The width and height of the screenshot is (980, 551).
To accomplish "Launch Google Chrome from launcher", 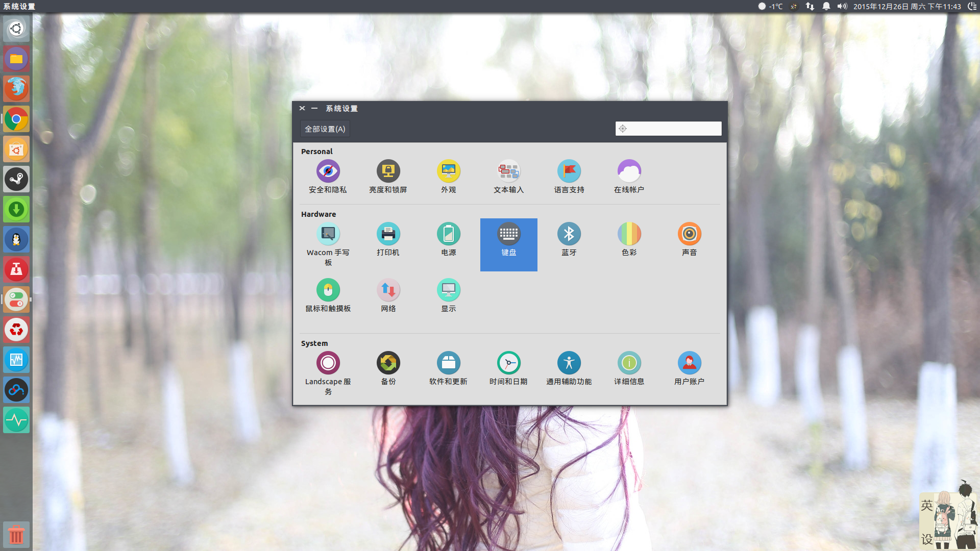I will [x=16, y=119].
